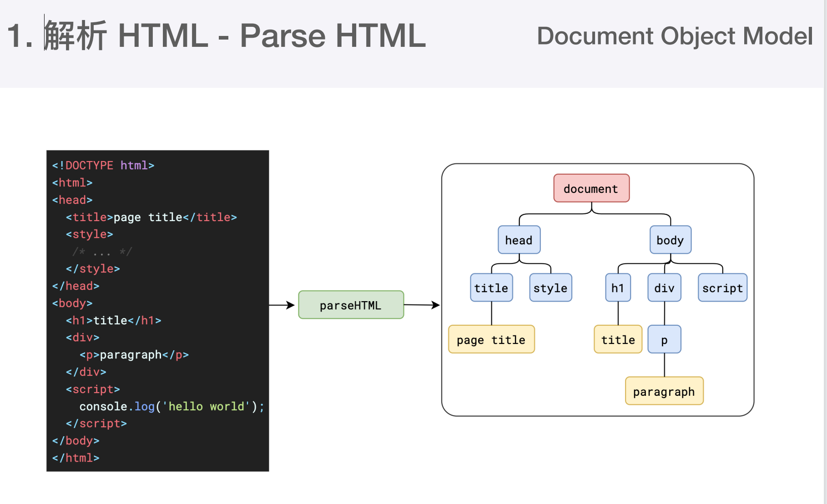Select the p node under div

[x=664, y=339]
